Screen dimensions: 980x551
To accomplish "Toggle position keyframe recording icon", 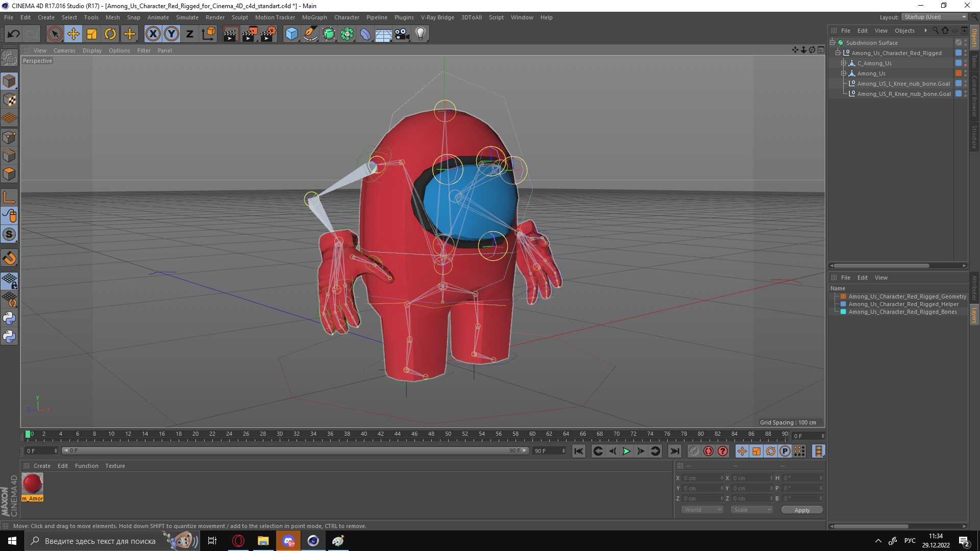I will 742,451.
